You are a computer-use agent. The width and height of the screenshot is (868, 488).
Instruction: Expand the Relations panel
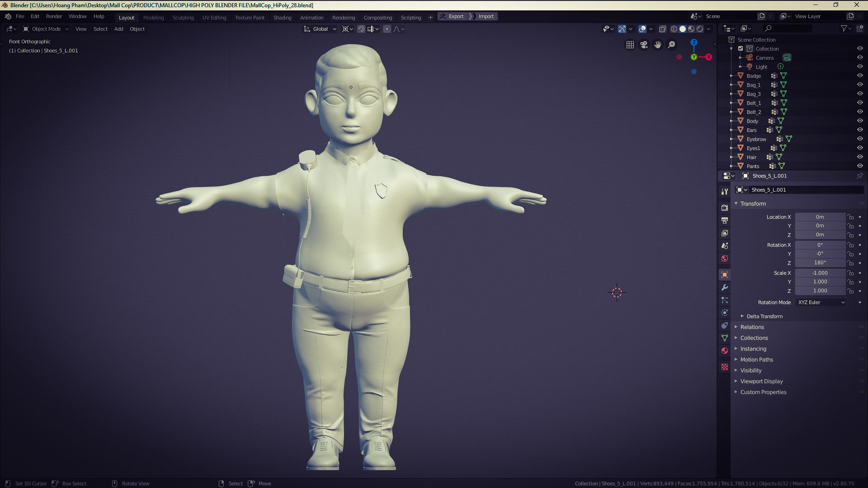(752, 327)
